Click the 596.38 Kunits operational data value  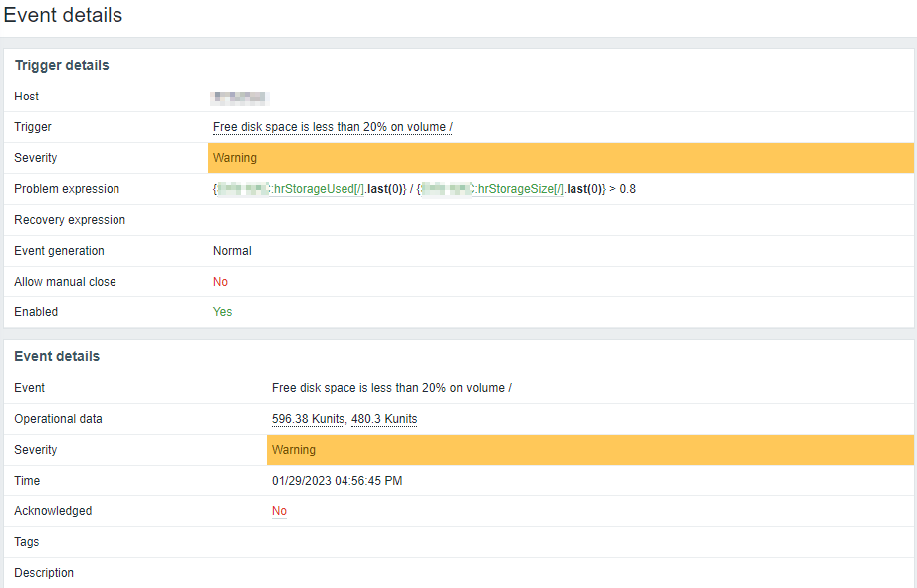[x=308, y=419]
